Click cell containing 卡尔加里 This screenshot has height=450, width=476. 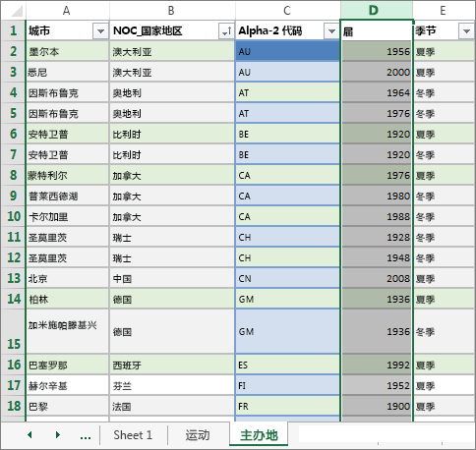(67, 216)
